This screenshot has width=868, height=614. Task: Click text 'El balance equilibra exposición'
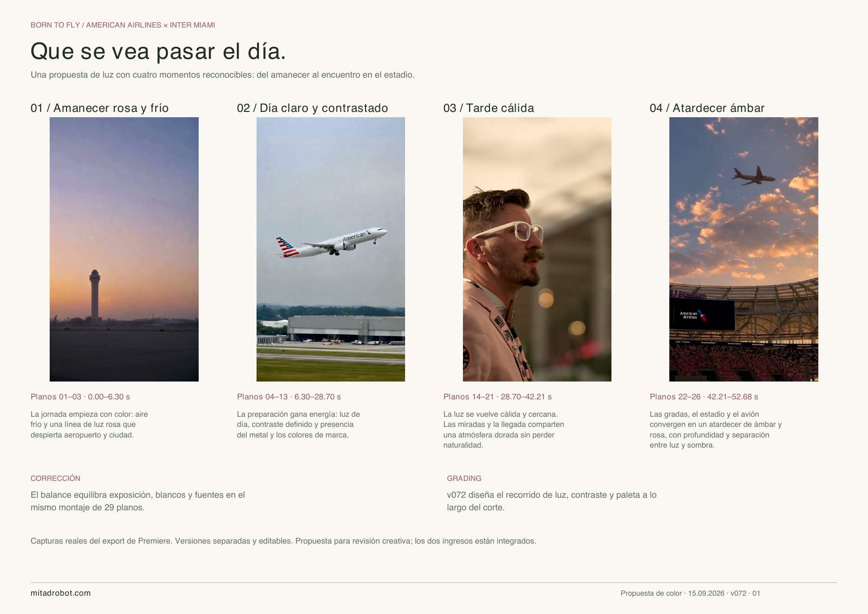click(138, 501)
